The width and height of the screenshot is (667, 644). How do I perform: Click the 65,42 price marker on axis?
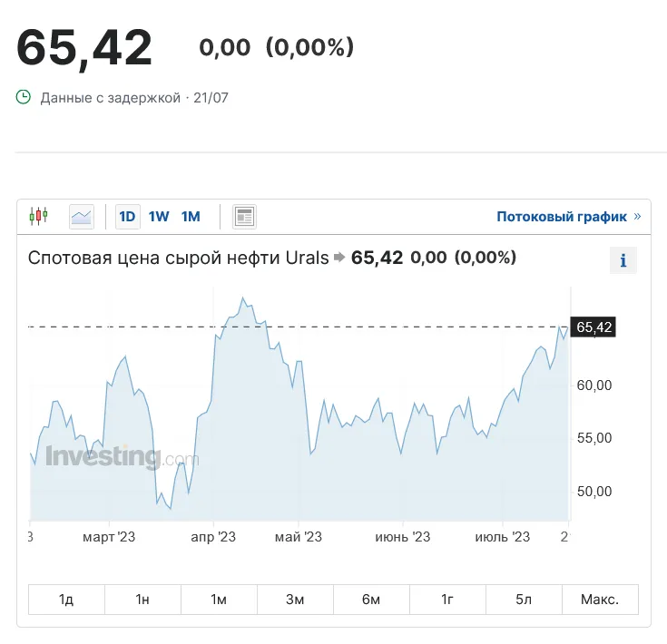[594, 327]
